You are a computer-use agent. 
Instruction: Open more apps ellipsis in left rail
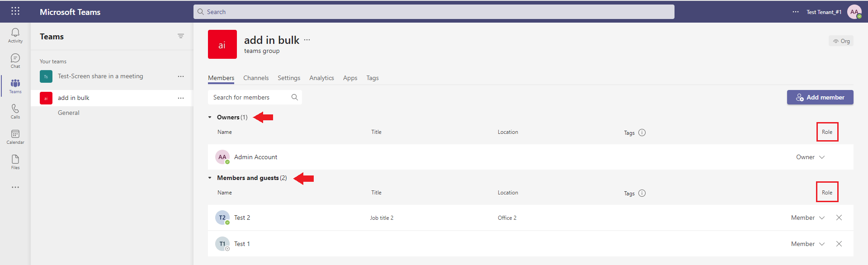coord(15,187)
